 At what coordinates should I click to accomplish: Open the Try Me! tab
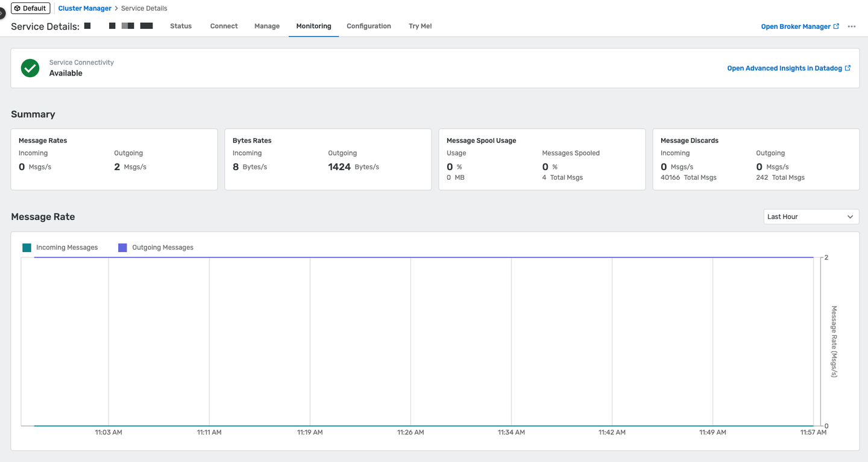pyautogui.click(x=420, y=26)
